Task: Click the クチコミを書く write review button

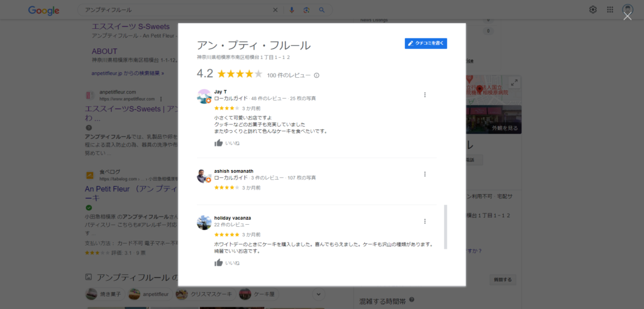Action: [x=426, y=43]
